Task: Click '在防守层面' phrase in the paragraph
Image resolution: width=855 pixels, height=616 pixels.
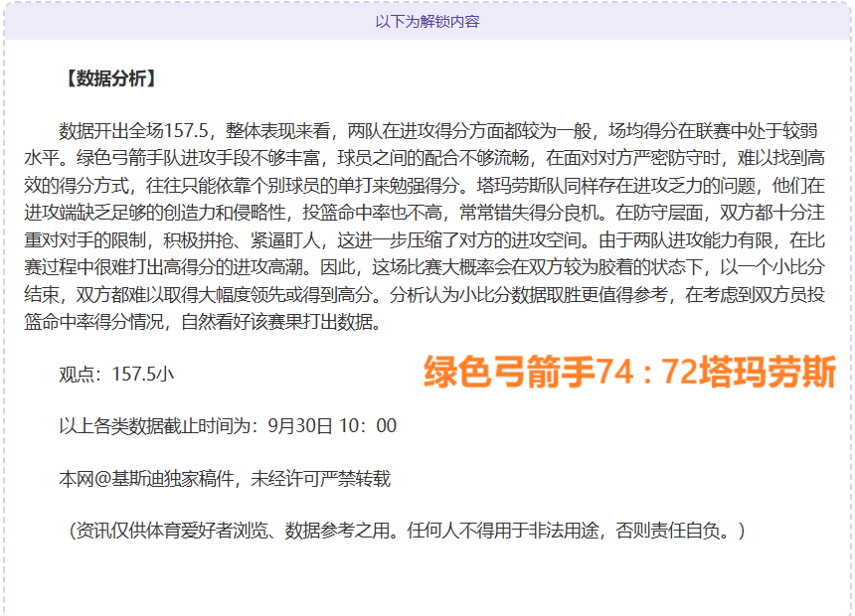Action: (654, 212)
